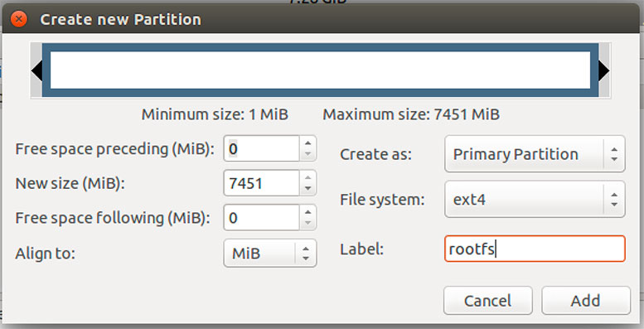Click the white partition graphic bar
The width and height of the screenshot is (644, 329).
click(x=321, y=70)
